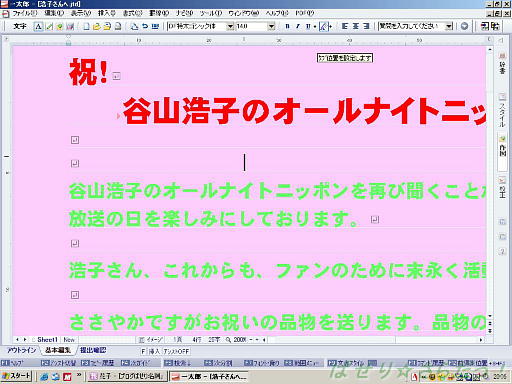Click the vertical scrollbar up arrow
Image resolution: width=512 pixels, height=384 pixels.
coord(490,50)
